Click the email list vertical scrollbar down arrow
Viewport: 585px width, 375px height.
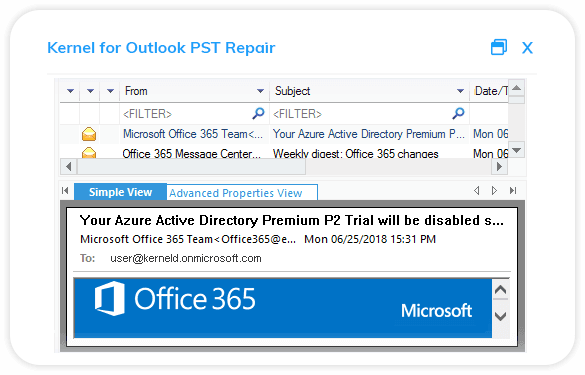click(x=517, y=150)
